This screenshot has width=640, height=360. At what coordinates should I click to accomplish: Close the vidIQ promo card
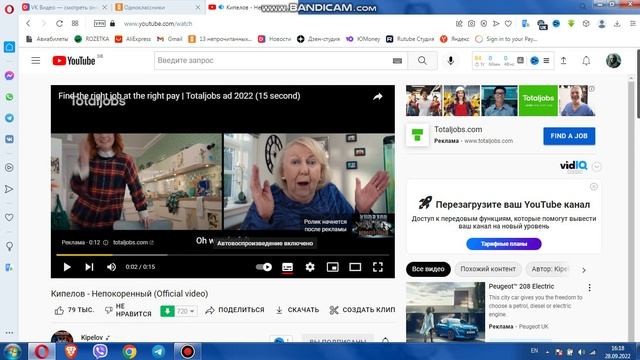pyautogui.click(x=593, y=187)
